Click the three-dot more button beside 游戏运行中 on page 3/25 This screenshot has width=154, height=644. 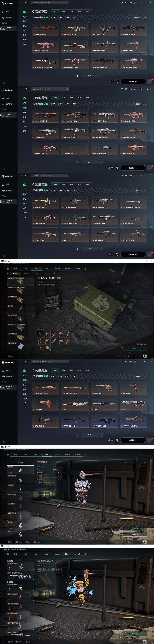click(x=149, y=254)
